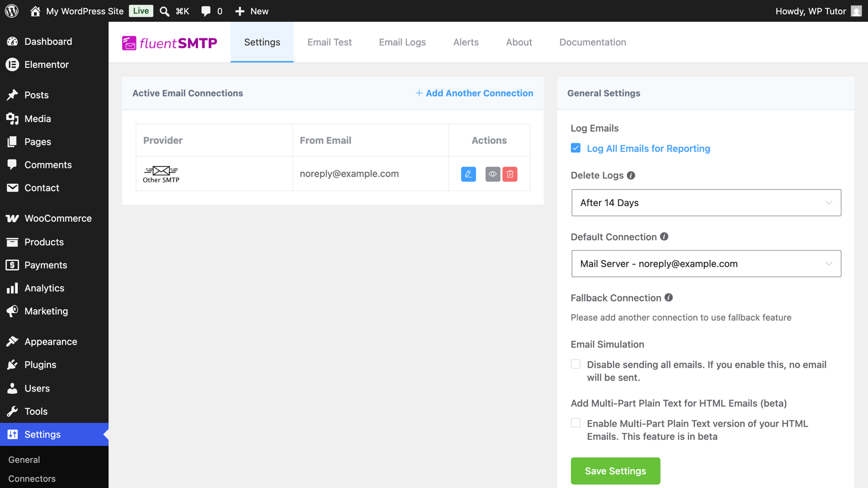Viewport: 868px width, 488px height.
Task: Open Dashboard from the sidebar
Action: click(x=54, y=42)
